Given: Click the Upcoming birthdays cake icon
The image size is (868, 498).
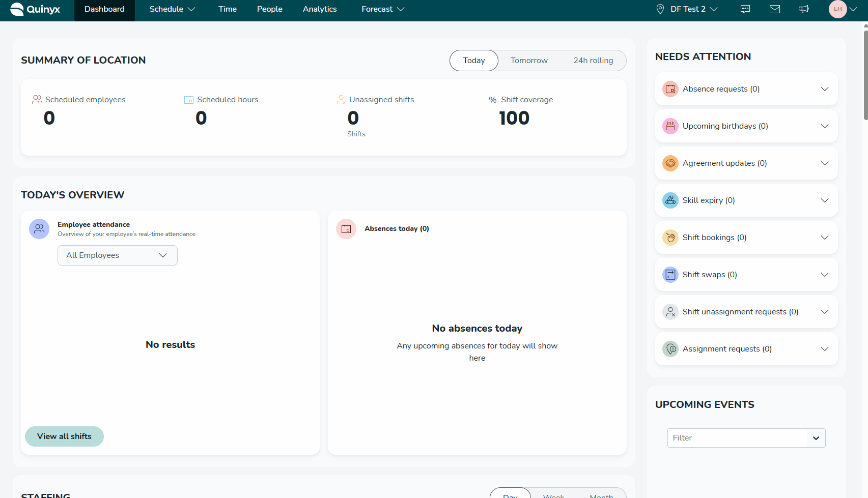Looking at the screenshot, I should coord(670,126).
